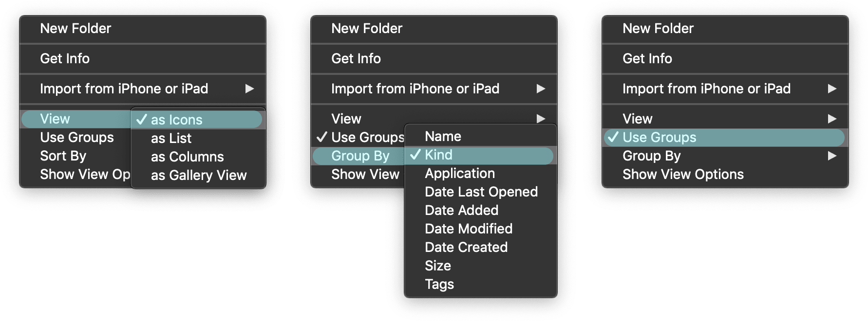Select checked "Kind" grouping option
Screen dimensions: 868x321
click(438, 155)
